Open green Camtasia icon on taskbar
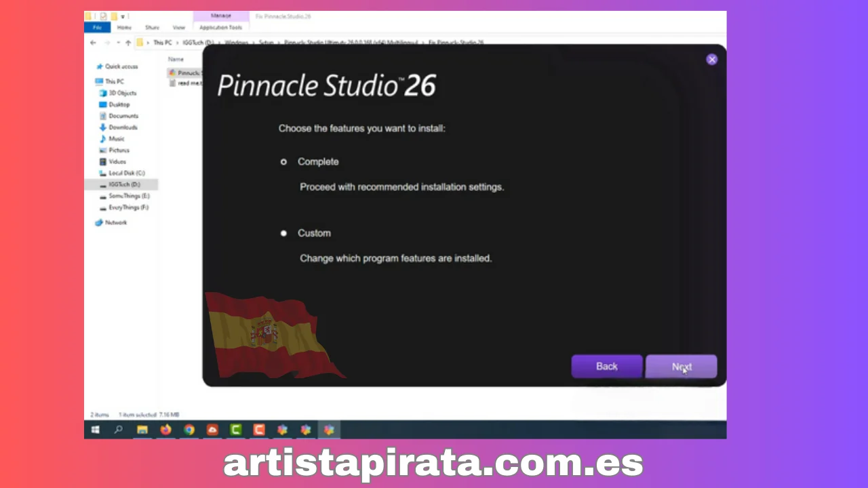Screen dimensions: 868x488 tap(236, 430)
